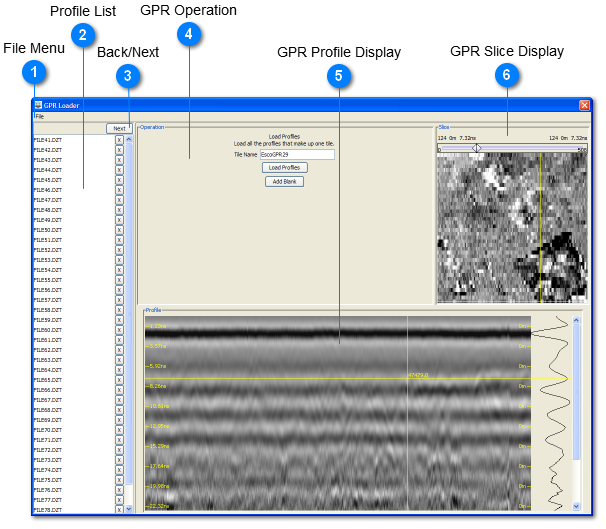
Task: Remove FILE44.DZT with its X button
Action: tap(119, 170)
